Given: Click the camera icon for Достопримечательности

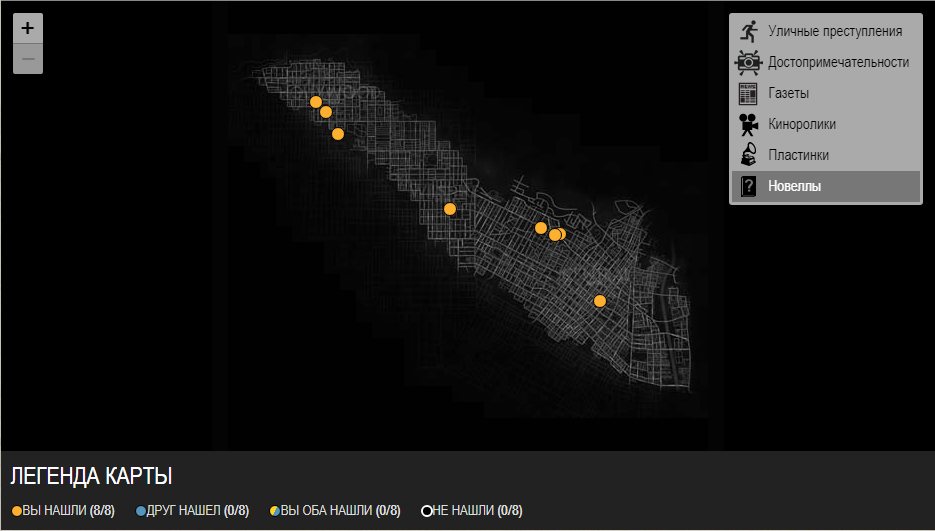Looking at the screenshot, I should pyautogui.click(x=748, y=62).
